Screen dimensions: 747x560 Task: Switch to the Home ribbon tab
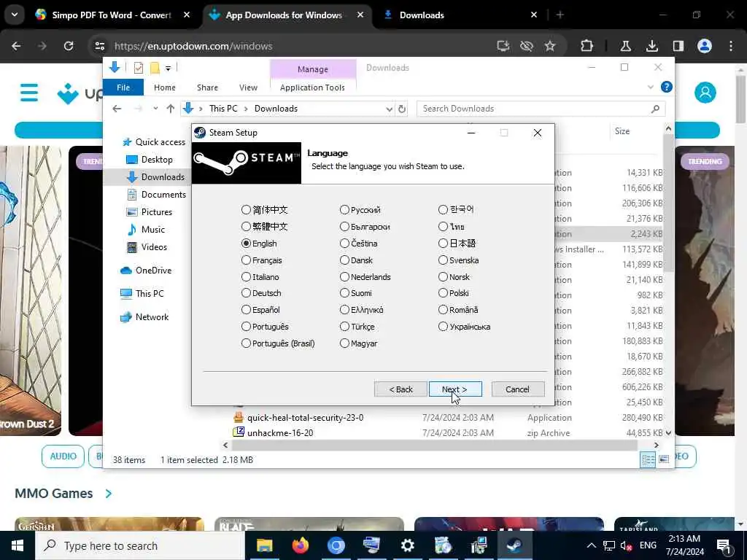[164, 87]
